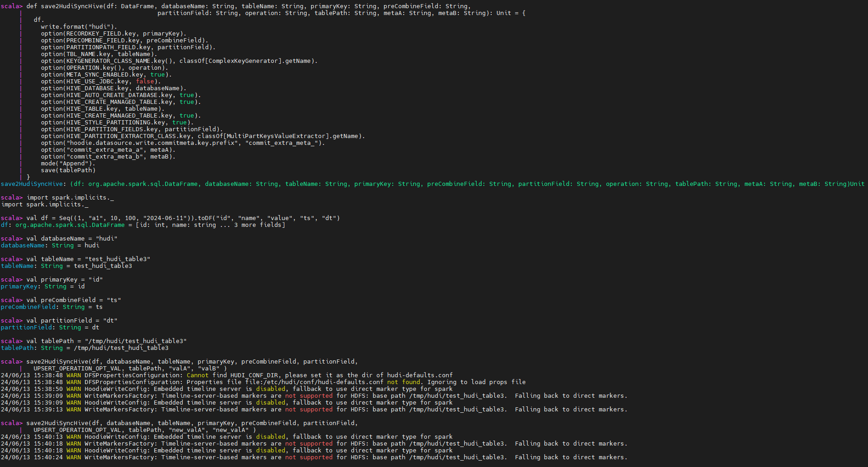Viewport: 868px width, 467px height.
Task: Click the ComplexKeyGenerator class name
Action: coord(245,61)
